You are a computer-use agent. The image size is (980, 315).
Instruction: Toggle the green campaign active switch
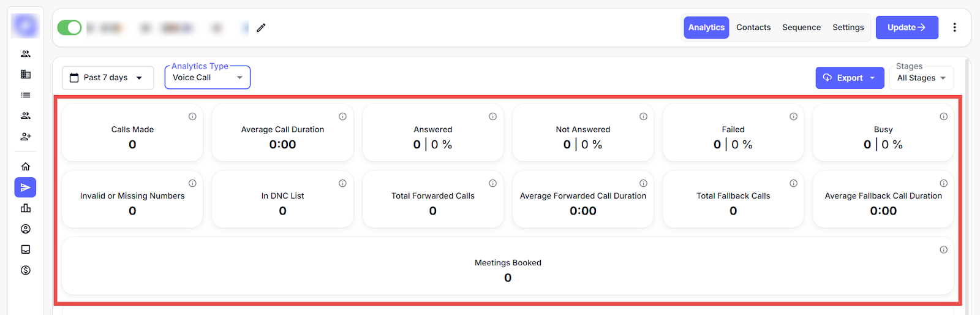pyautogui.click(x=69, y=28)
